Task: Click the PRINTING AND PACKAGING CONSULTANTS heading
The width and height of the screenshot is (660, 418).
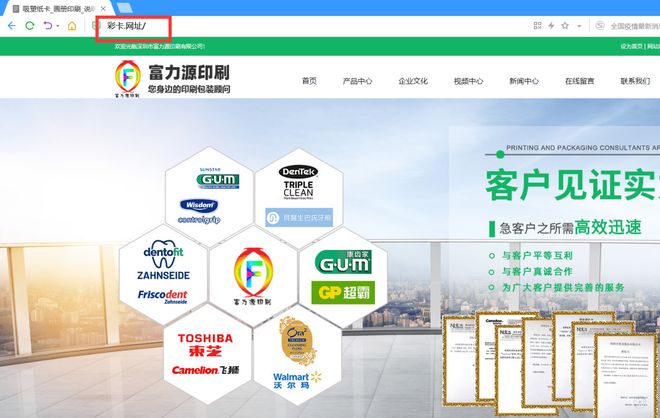Action: click(x=583, y=148)
